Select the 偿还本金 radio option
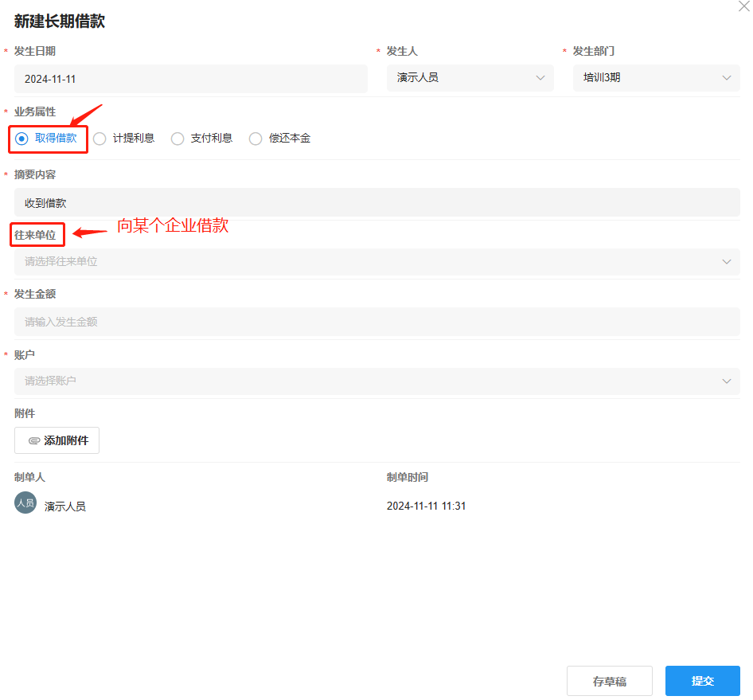The width and height of the screenshot is (753, 700). (x=256, y=139)
